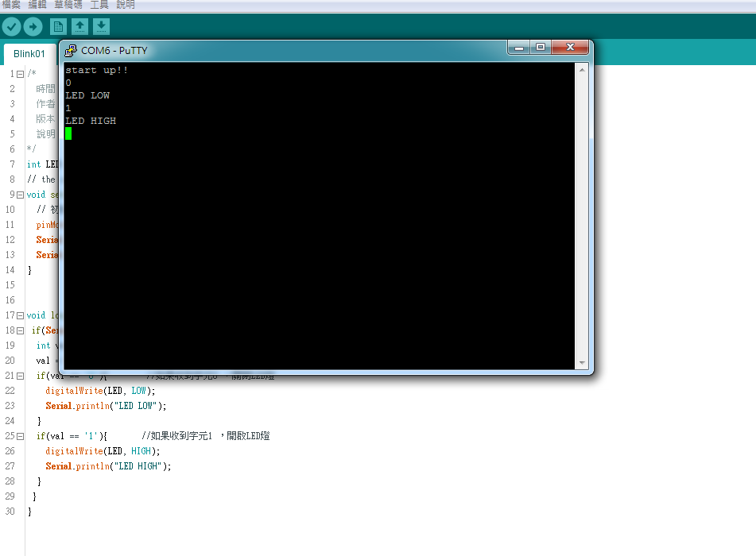756x556 pixels.
Task: Collapse the loop function fold on line 17
Action: point(18,315)
